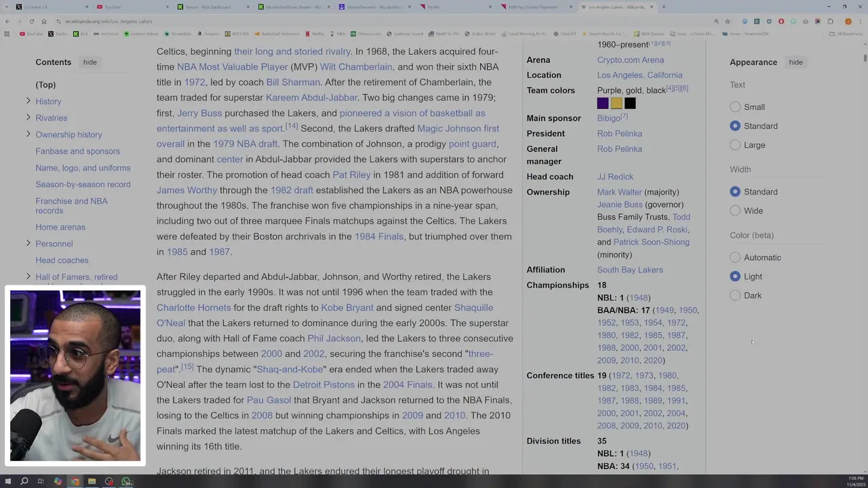Image resolution: width=868 pixels, height=488 pixels.
Task: Select Small text size
Action: click(x=735, y=107)
